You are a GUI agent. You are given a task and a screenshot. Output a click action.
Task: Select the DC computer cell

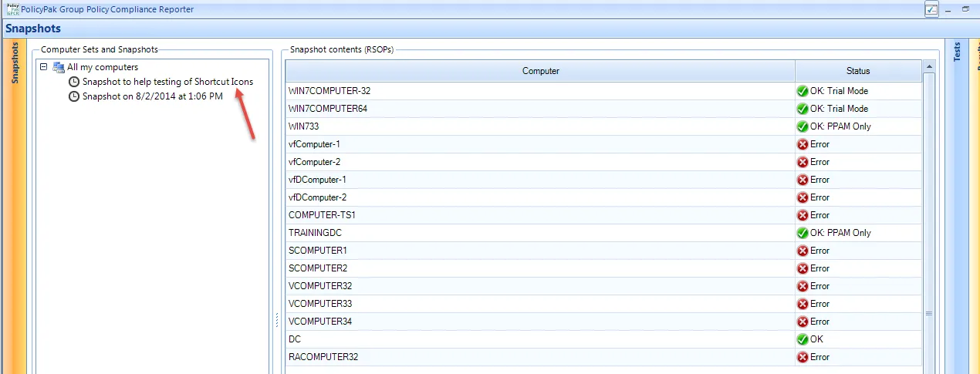coord(540,339)
